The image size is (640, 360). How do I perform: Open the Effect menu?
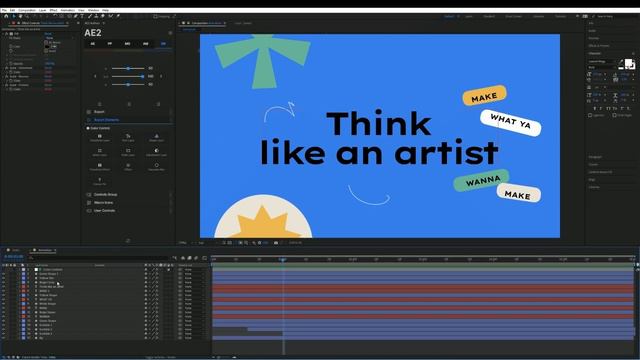point(53,10)
